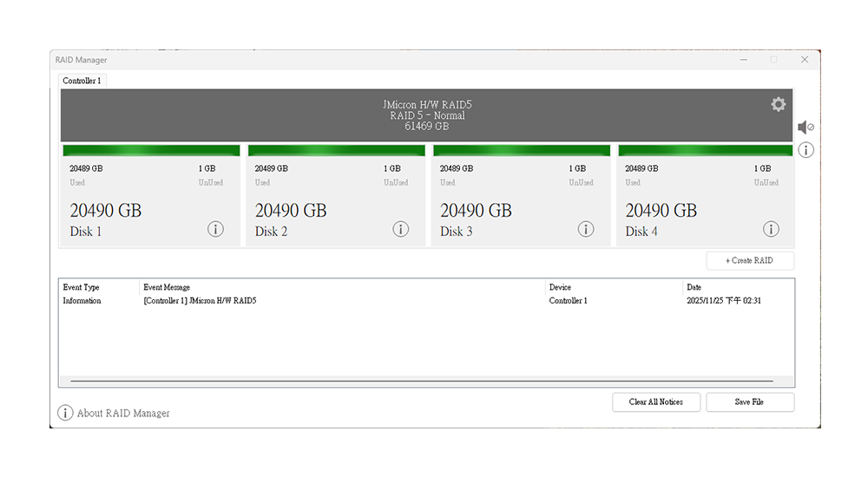Click the + Create RAID button
This screenshot has width=868, height=477.
(x=750, y=260)
